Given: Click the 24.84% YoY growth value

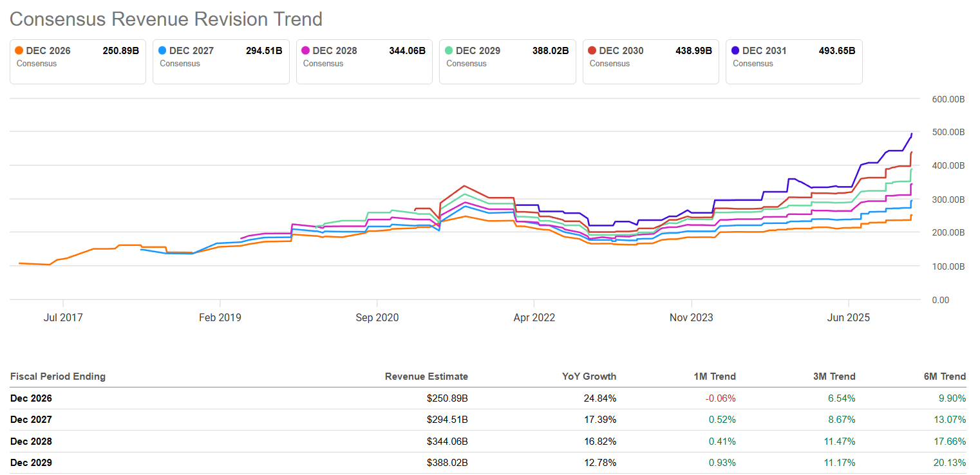Looking at the screenshot, I should [x=601, y=398].
